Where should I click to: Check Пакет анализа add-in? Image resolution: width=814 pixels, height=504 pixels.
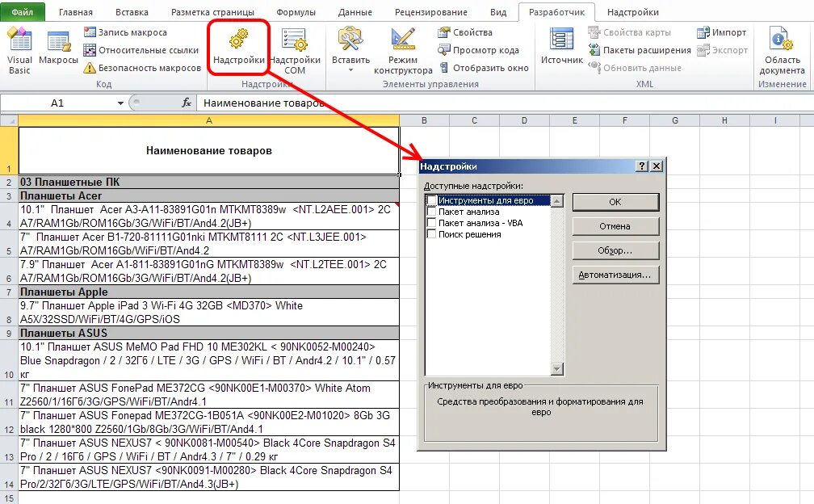point(431,212)
